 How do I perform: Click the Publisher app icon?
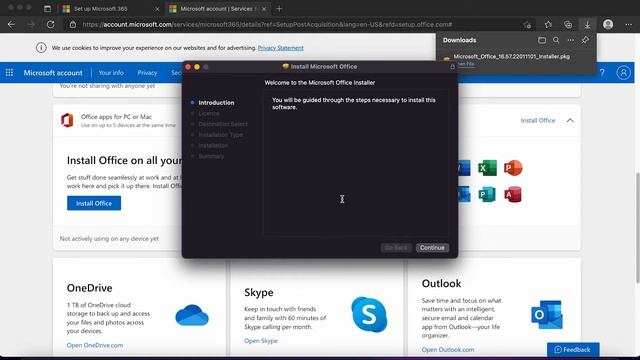pyautogui.click(x=487, y=194)
